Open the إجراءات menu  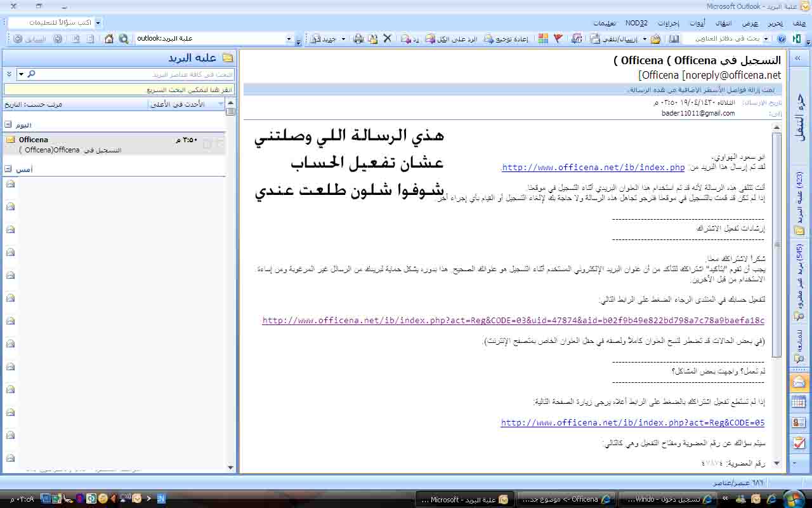668,23
